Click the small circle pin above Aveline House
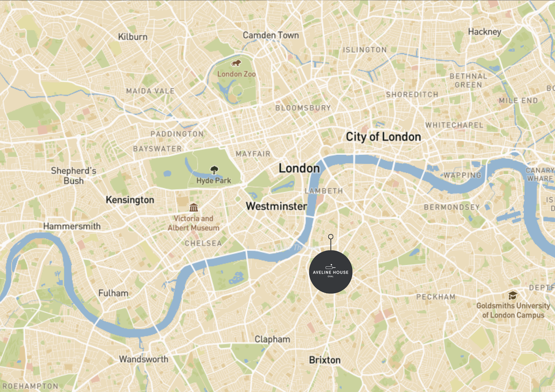 pos(331,237)
